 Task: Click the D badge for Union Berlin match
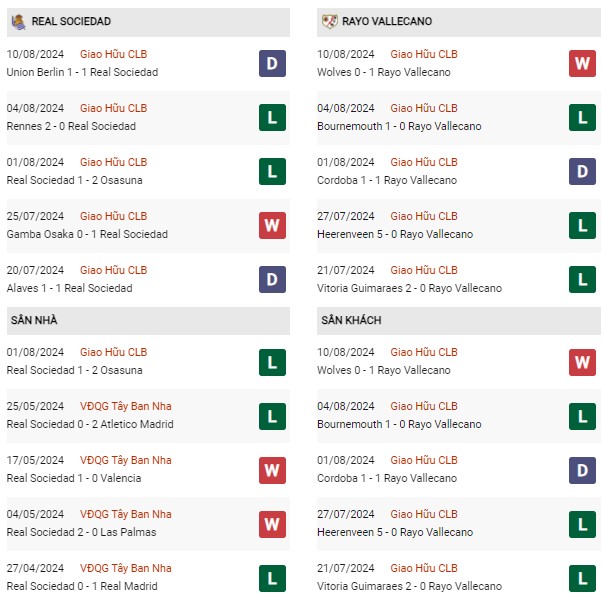click(x=272, y=63)
